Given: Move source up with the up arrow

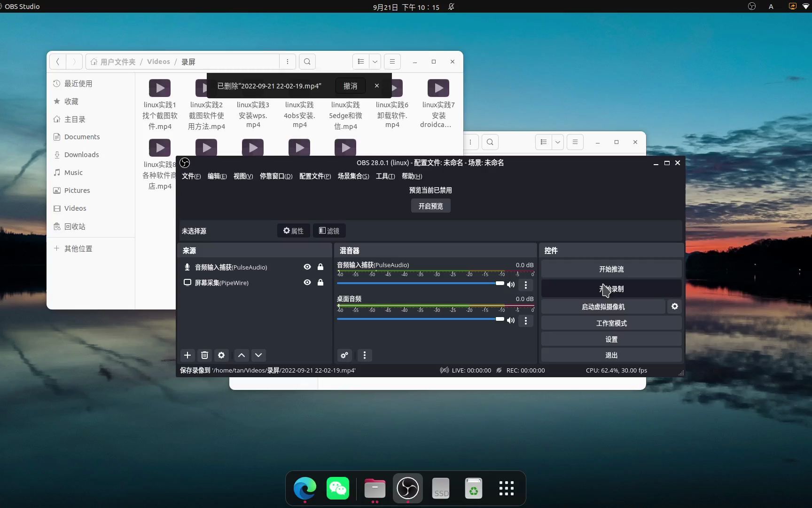Looking at the screenshot, I should click(242, 355).
